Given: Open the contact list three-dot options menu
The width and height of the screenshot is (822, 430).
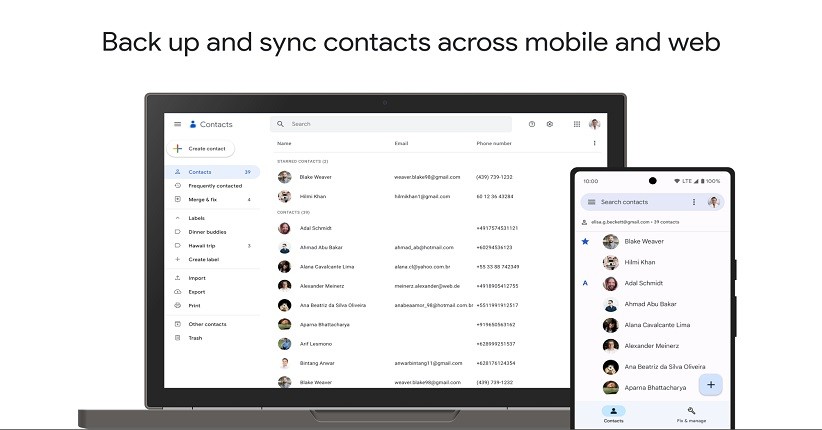Looking at the screenshot, I should (x=594, y=143).
